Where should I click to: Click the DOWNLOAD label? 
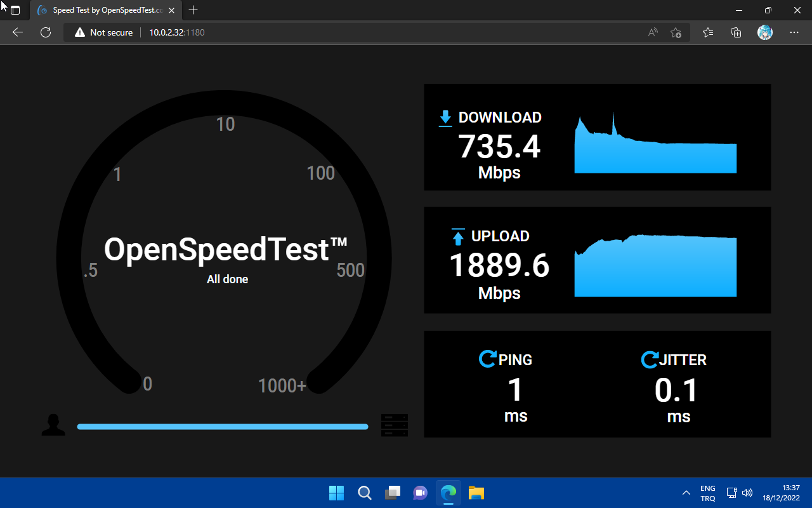(500, 117)
